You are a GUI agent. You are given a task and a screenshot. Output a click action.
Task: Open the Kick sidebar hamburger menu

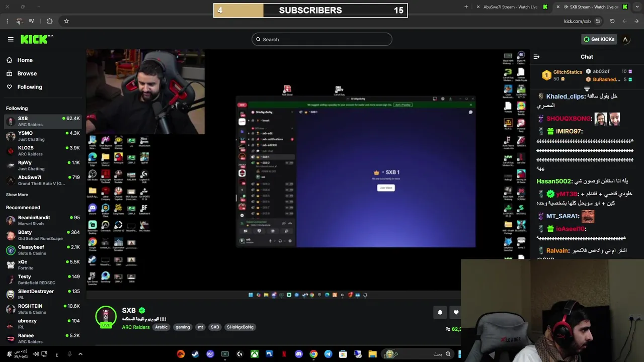click(11, 39)
